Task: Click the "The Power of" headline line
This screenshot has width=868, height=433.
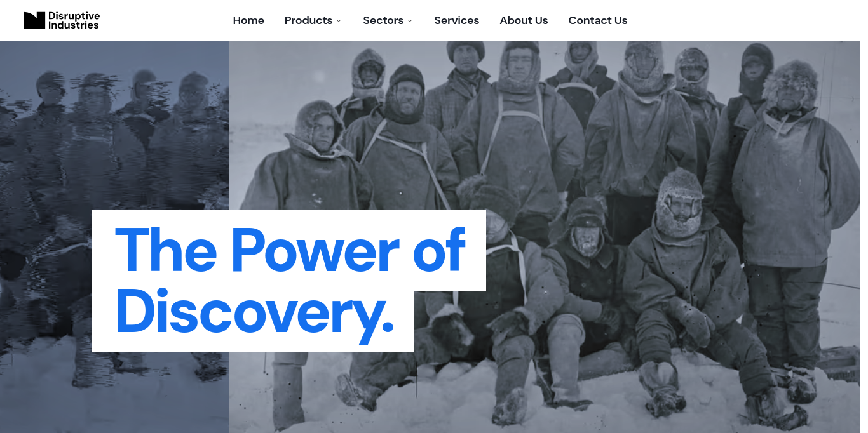Action: coord(290,250)
